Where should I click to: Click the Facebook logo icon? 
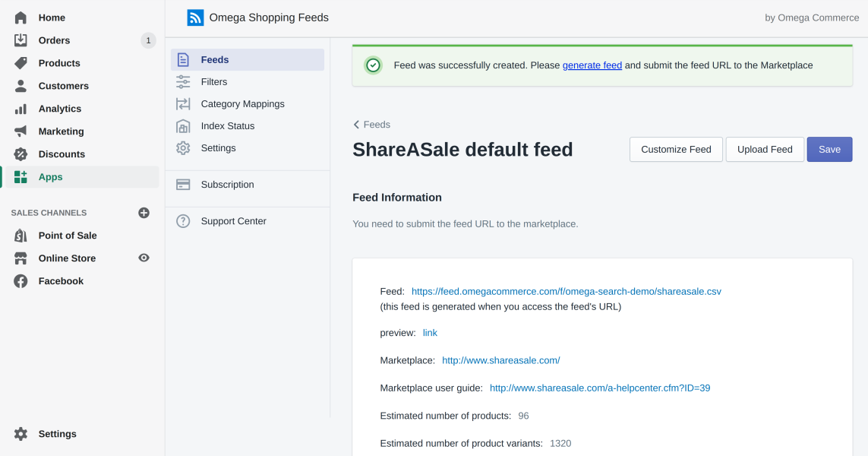21,281
